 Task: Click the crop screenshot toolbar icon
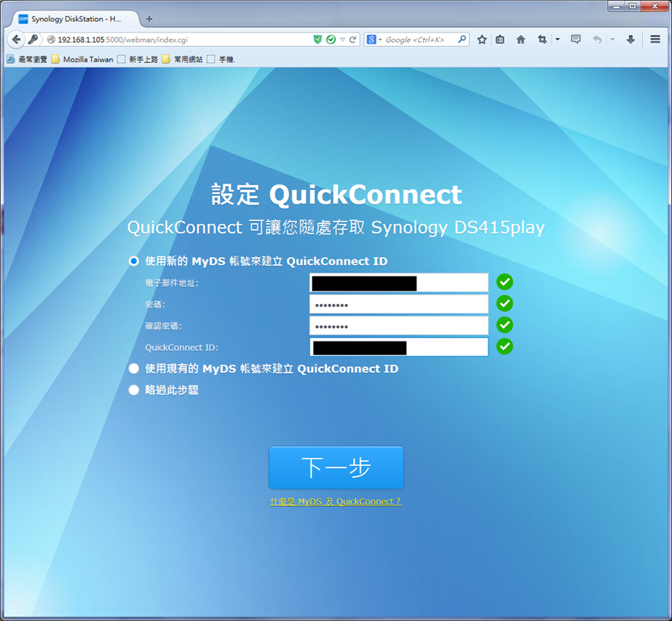[542, 40]
